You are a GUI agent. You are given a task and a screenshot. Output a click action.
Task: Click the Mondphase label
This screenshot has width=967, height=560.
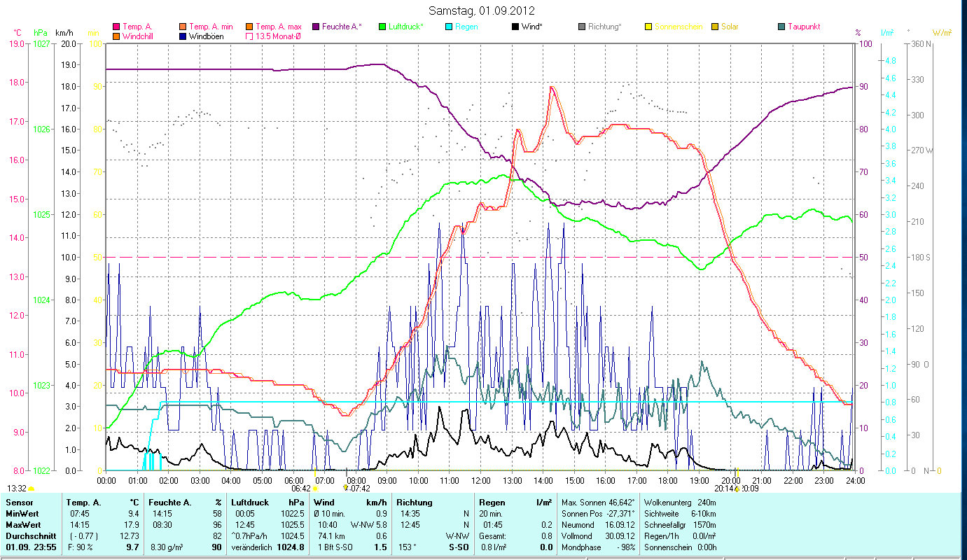coord(580,547)
